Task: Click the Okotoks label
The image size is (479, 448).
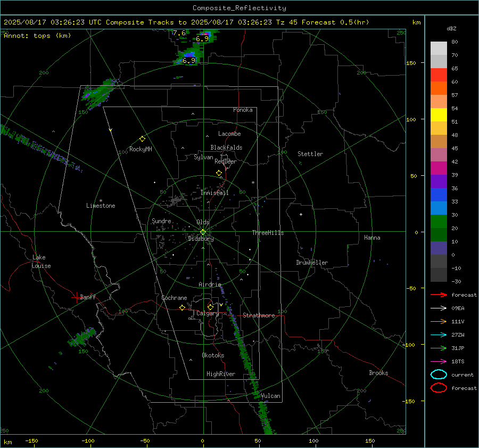Action: point(213,355)
